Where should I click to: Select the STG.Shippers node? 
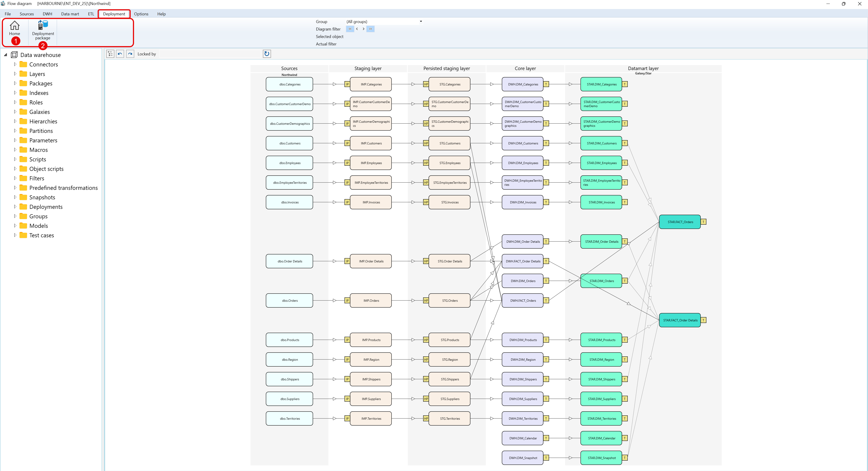point(450,379)
